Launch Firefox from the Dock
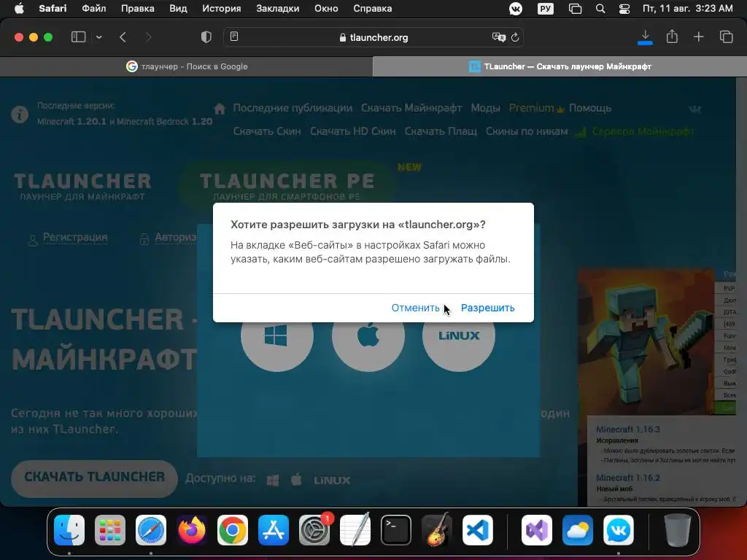The width and height of the screenshot is (747, 560). tap(192, 530)
